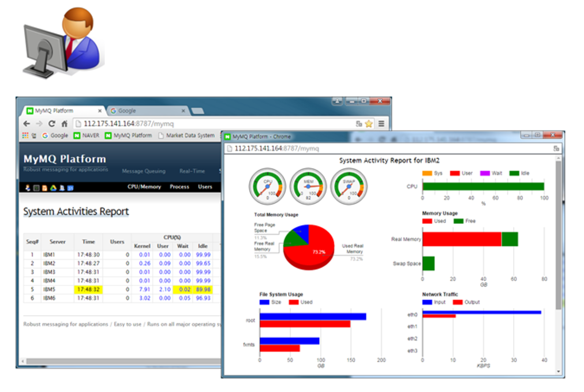Open the Message Queuing menu
The height and width of the screenshot is (392, 584).
144,171
